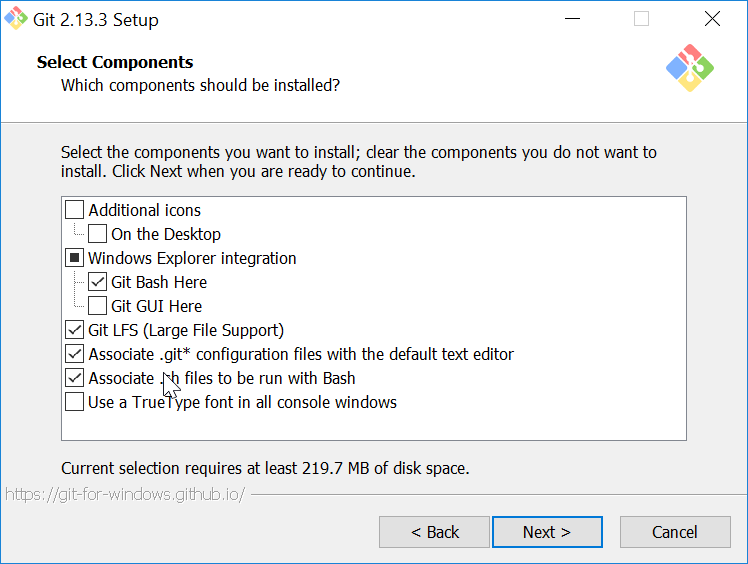
Task: Click the Git logo in the title bar
Action: (x=16, y=18)
